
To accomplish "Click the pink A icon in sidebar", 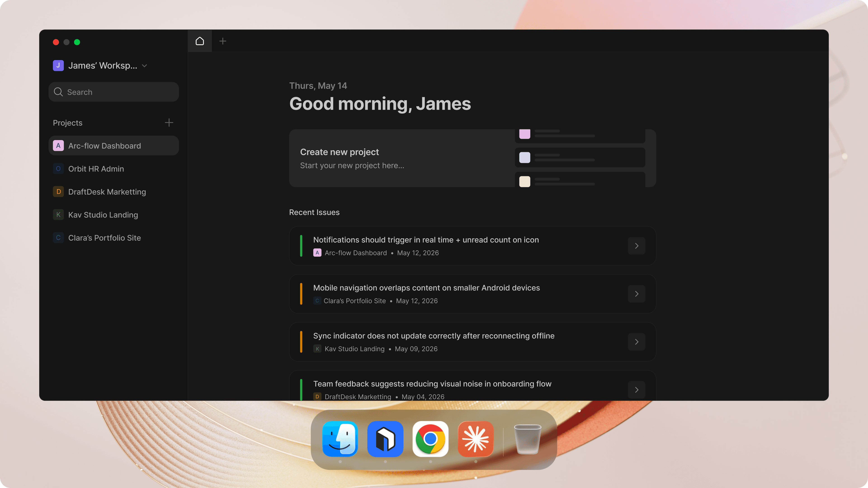I will pos(58,146).
